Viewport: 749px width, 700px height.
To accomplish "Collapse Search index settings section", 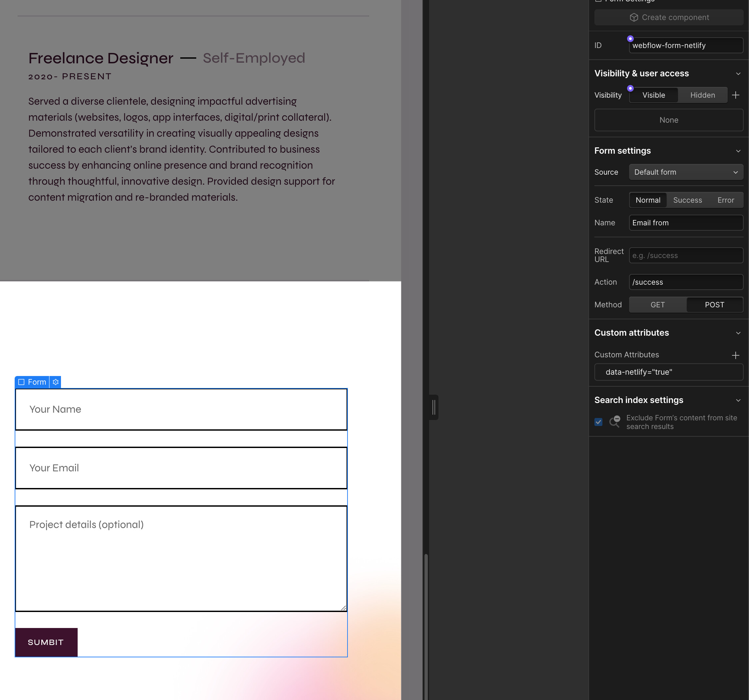I will pos(738,400).
